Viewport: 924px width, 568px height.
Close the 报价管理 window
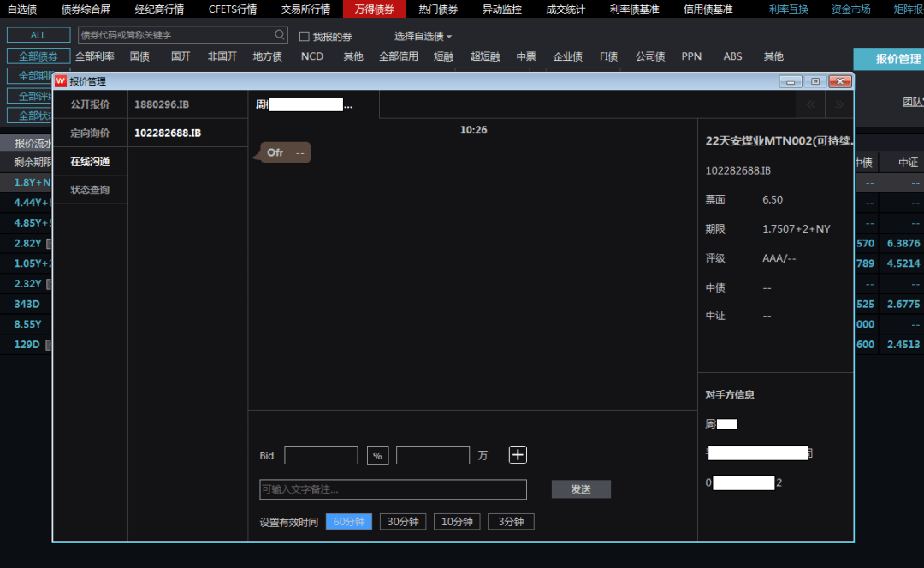coord(840,81)
